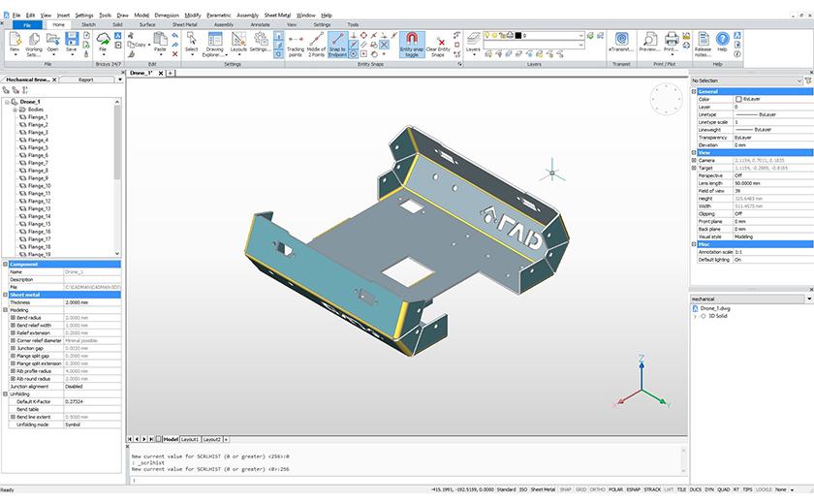The height and width of the screenshot is (504, 814).
Task: Click the Clear Entity Snaps icon
Action: pos(438,42)
